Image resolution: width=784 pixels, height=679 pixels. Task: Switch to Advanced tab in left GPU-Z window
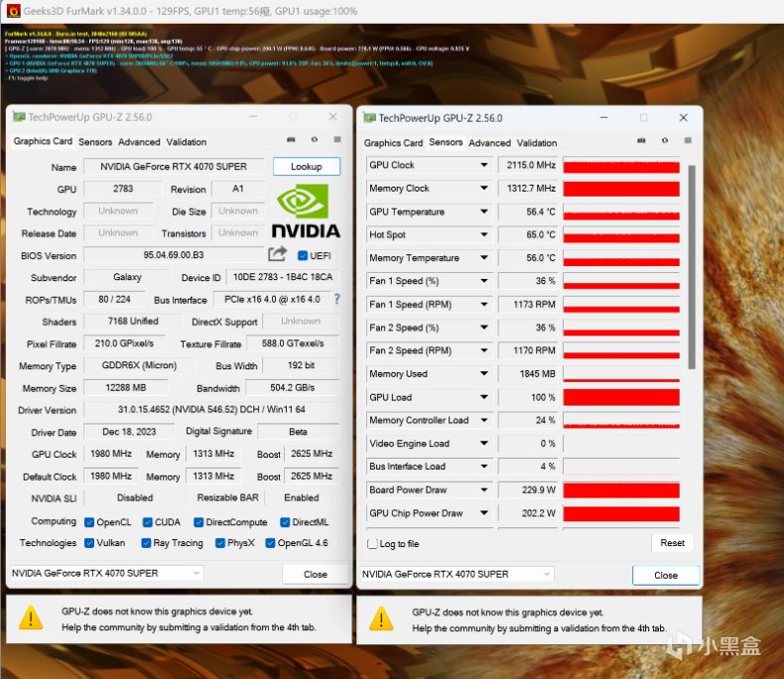[x=139, y=142]
